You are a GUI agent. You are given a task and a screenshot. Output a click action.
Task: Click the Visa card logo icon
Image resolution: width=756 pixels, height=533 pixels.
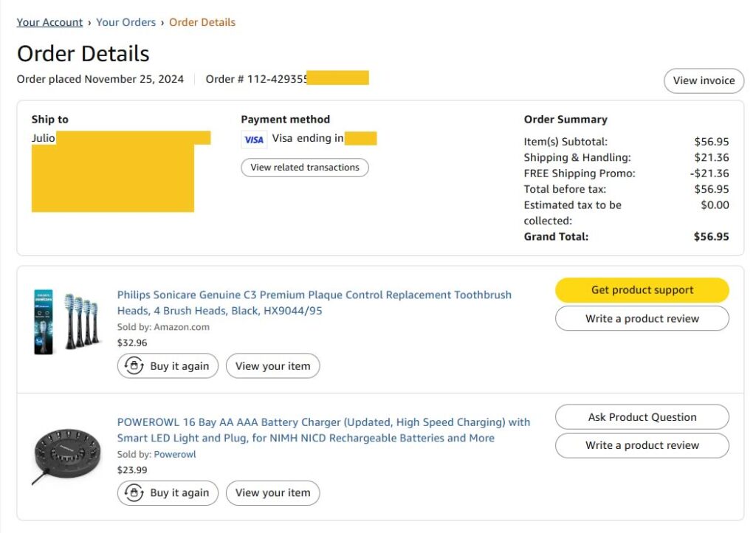pyautogui.click(x=254, y=140)
